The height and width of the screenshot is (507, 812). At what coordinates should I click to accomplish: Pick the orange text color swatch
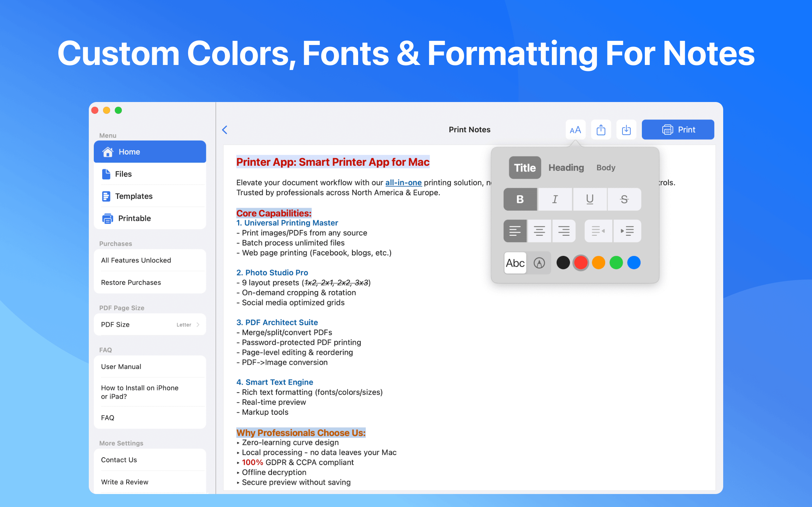coord(598,263)
